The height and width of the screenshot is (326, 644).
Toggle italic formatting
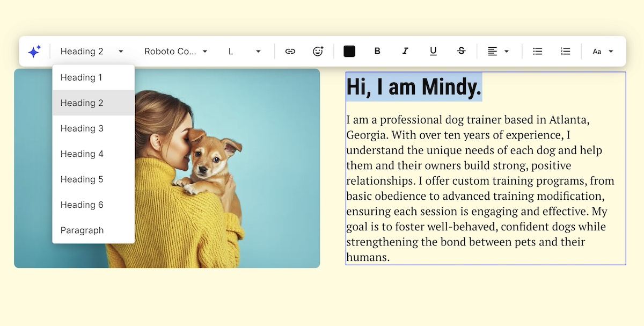pyautogui.click(x=405, y=51)
